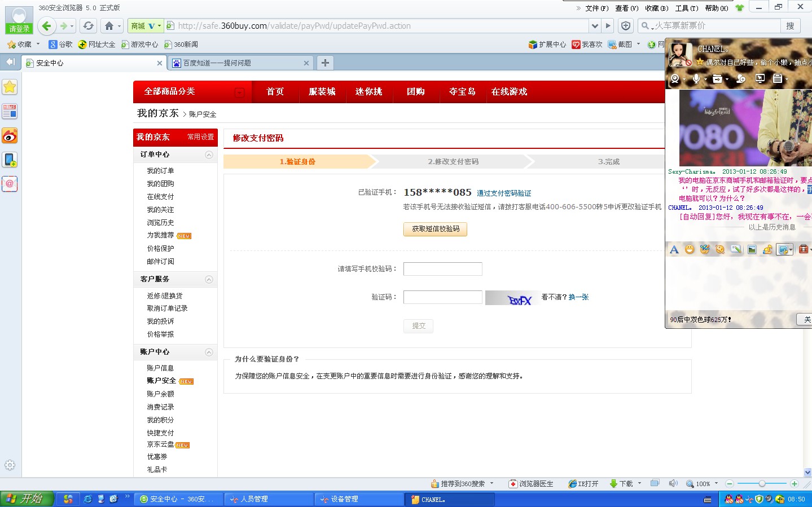
Task: Open the emoticon smiley picker in QQ
Action: (x=690, y=249)
